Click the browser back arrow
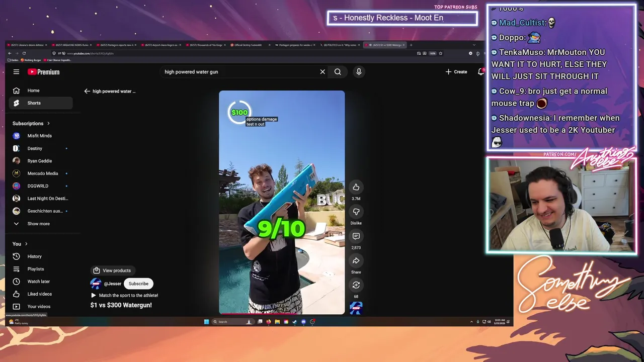Viewport: 644px width, 362px height. coord(10,53)
